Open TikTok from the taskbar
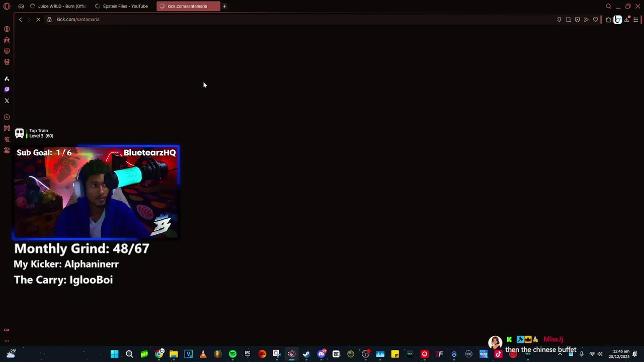This screenshot has width=644, height=362. pos(498,354)
